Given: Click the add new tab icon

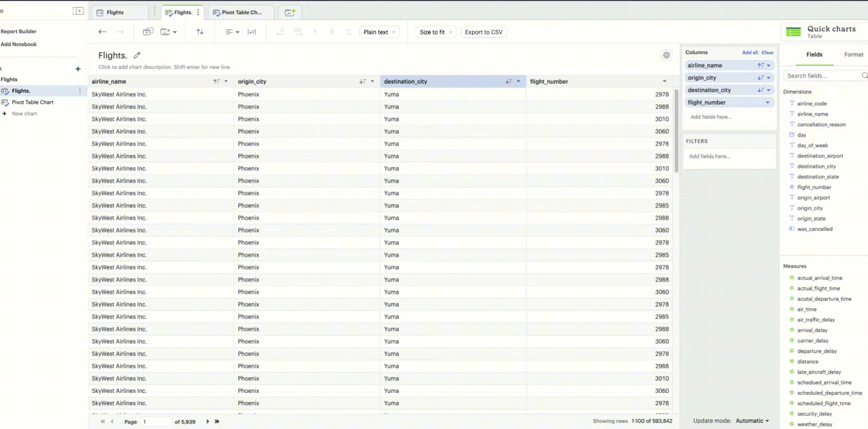Looking at the screenshot, I should 290,13.
